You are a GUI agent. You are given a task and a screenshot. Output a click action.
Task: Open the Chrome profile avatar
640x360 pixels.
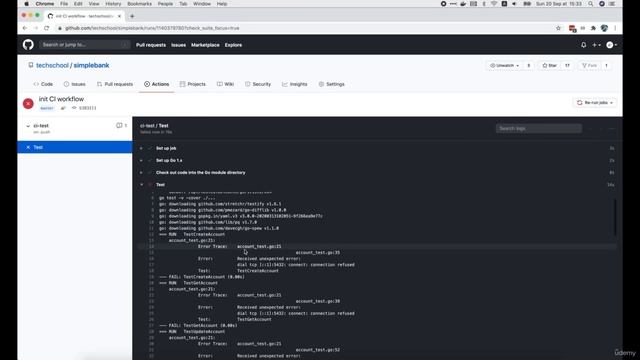point(604,28)
